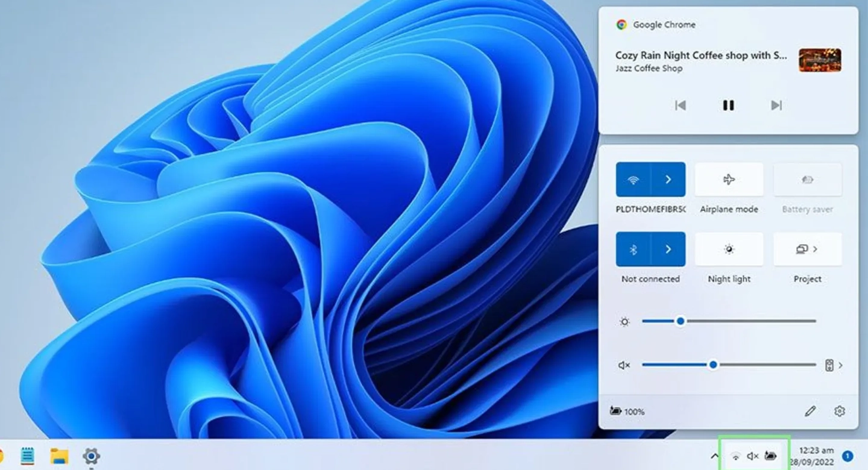
Task: Open Wi-Fi network list chevron
Action: [668, 180]
